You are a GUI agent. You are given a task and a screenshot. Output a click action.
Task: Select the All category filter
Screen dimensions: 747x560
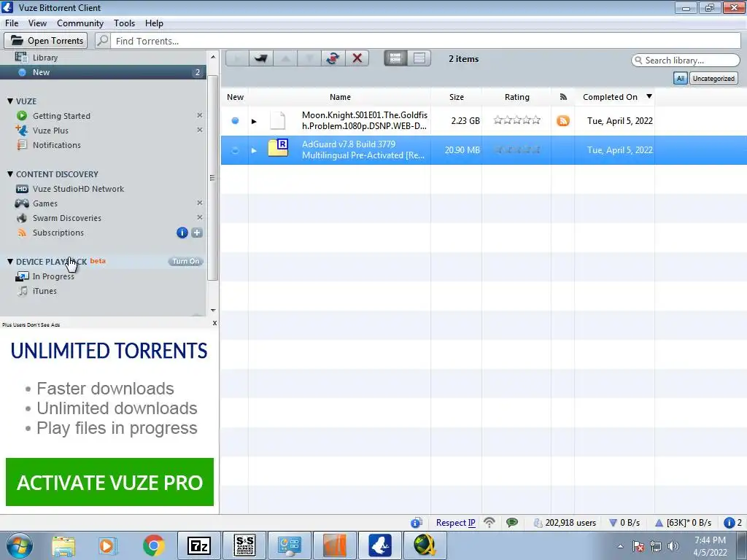[681, 78]
